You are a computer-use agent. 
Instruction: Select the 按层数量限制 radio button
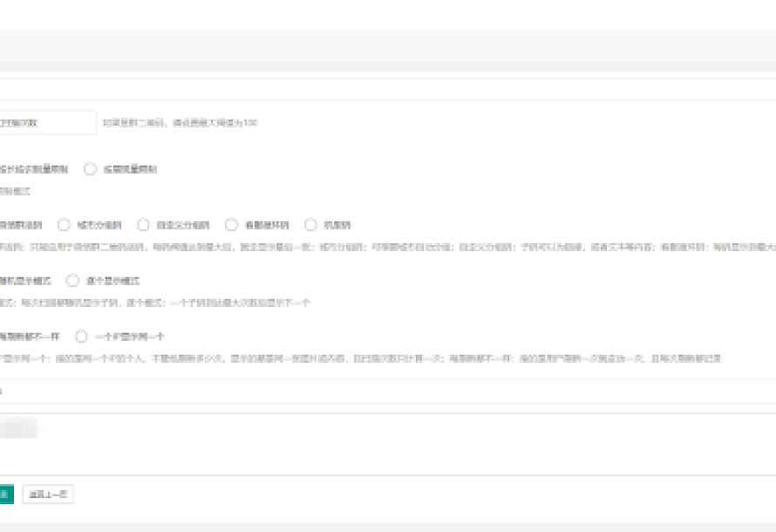click(x=88, y=167)
